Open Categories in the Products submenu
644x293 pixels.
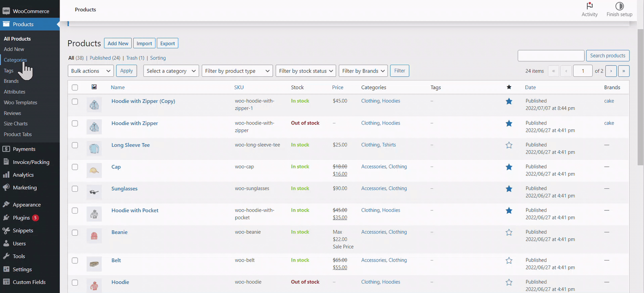pos(15,60)
